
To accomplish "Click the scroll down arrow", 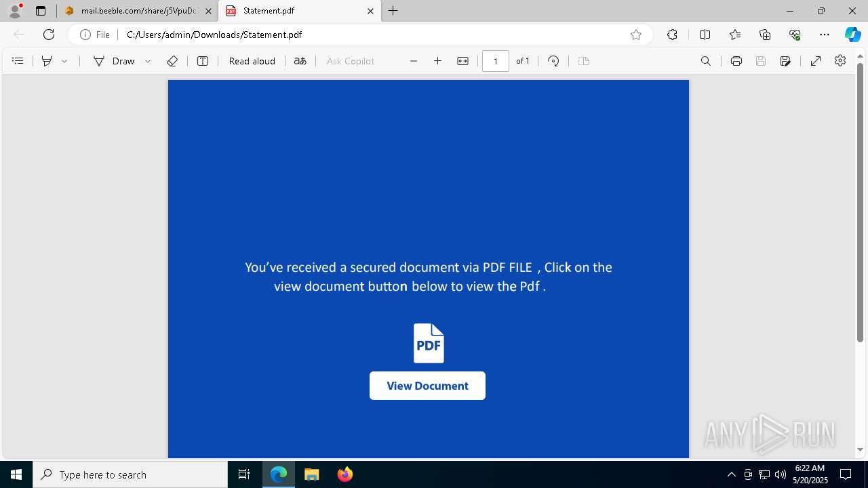I will tap(861, 449).
